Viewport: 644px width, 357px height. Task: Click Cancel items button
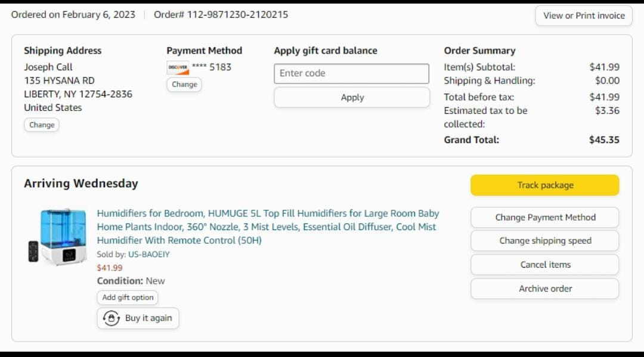point(545,265)
